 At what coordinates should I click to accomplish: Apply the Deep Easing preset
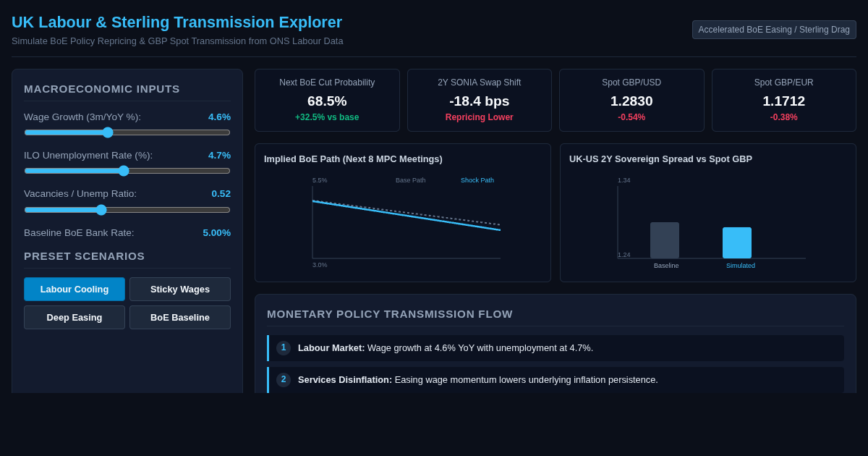point(75,317)
